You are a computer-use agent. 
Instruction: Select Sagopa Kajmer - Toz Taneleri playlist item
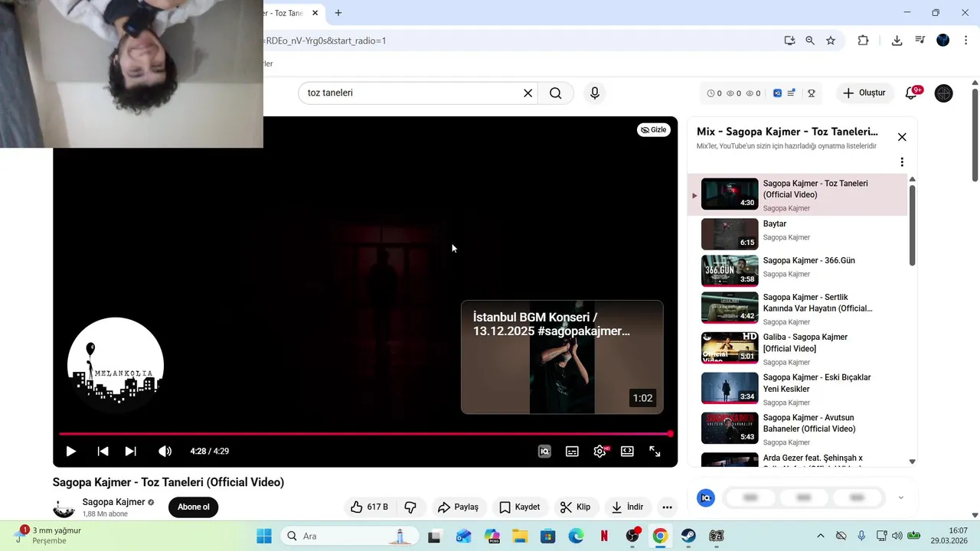tap(798, 194)
